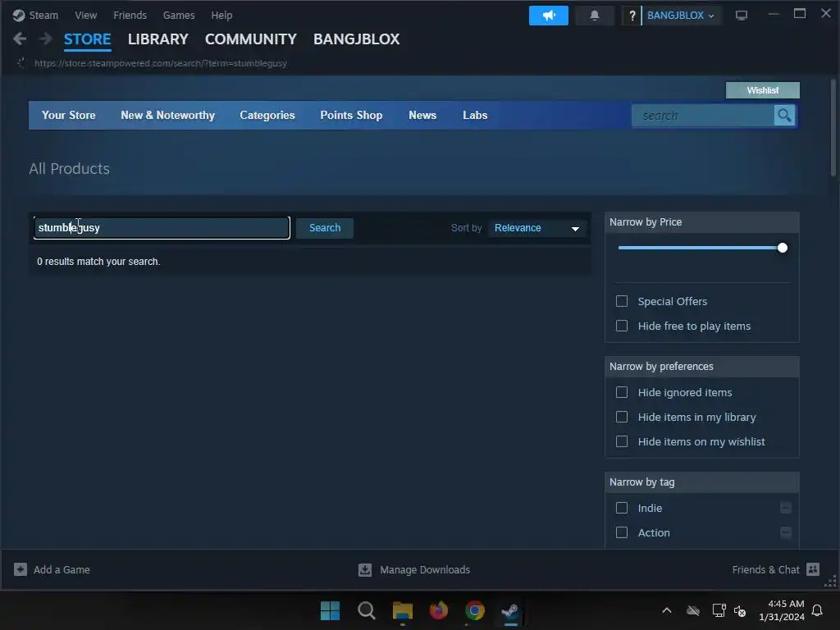840x630 pixels.
Task: Collapse the Narrow by preferences panel
Action: point(702,367)
